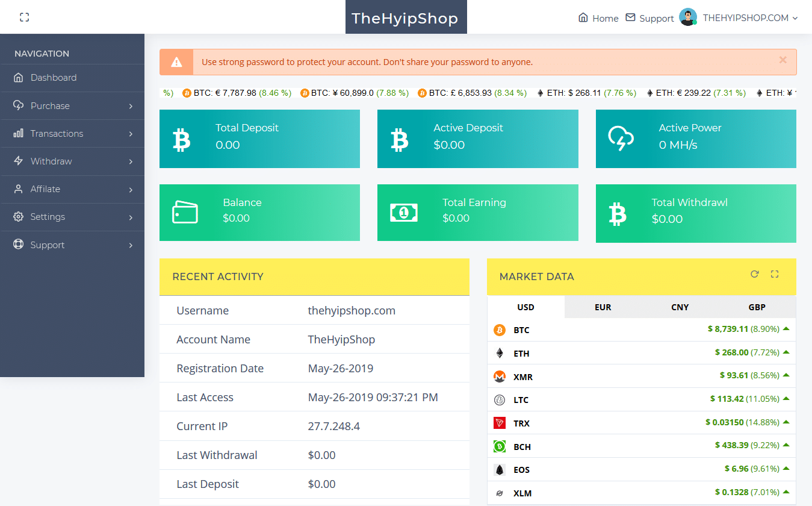This screenshot has width=812, height=506.
Task: Click Registration Date May-26-2019 value
Action: click(341, 369)
